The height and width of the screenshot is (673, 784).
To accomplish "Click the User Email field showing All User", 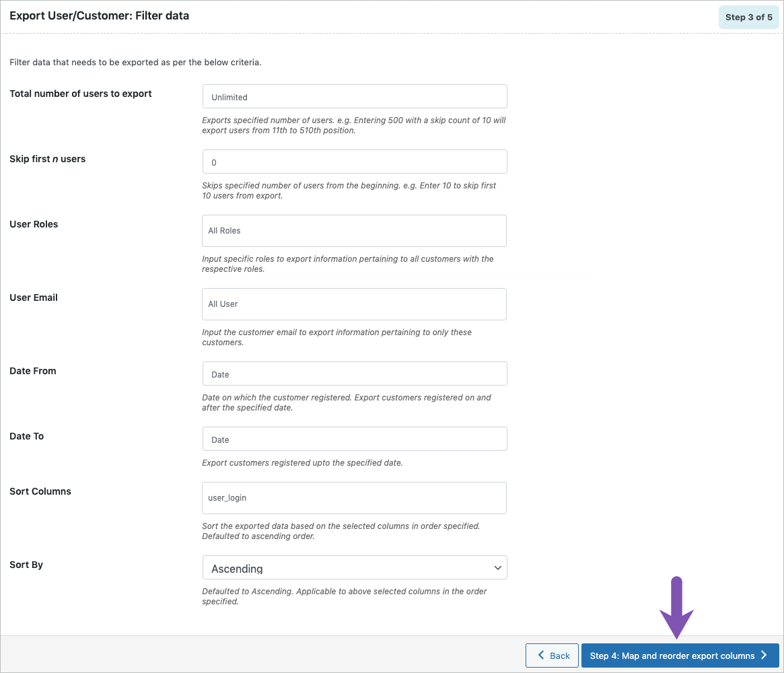I will click(354, 304).
